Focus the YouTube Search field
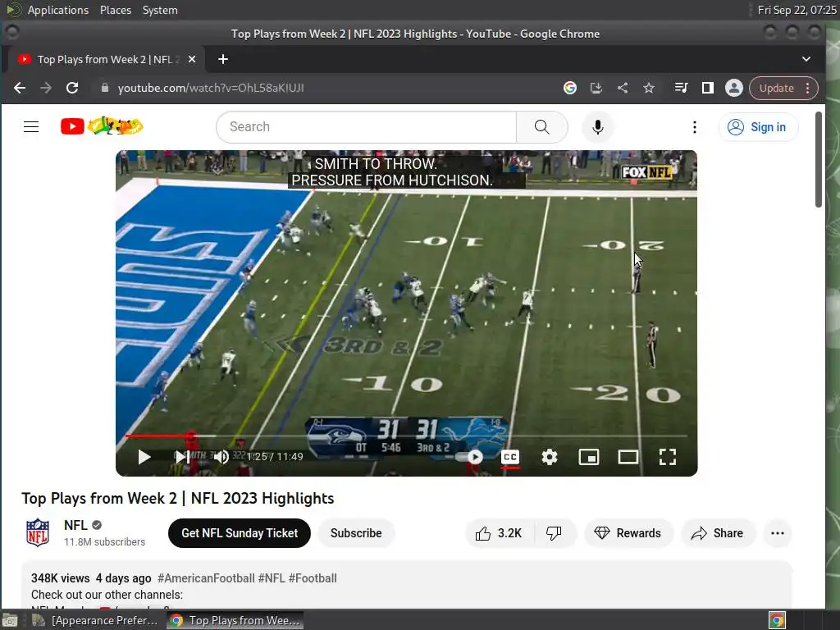 point(367,127)
